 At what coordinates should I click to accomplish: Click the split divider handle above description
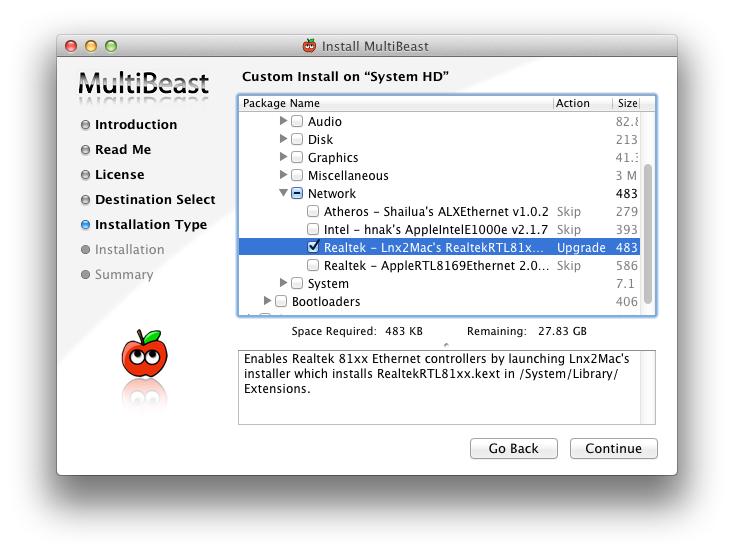[x=447, y=345]
